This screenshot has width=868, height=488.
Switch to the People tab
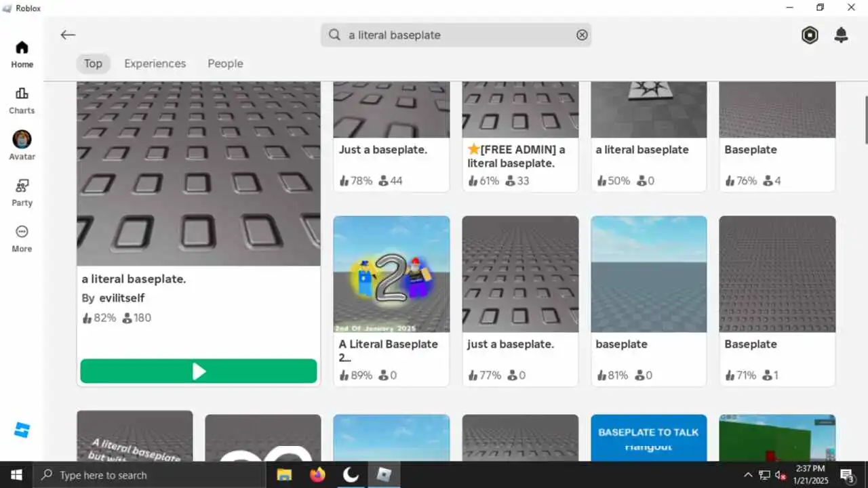[225, 64]
